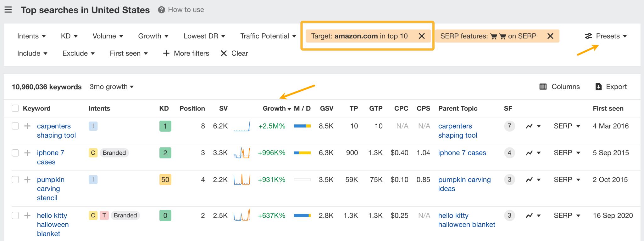Viewport: 644px width, 241px height.
Task: Toggle the select-all Keyword checkbox
Action: click(15, 108)
